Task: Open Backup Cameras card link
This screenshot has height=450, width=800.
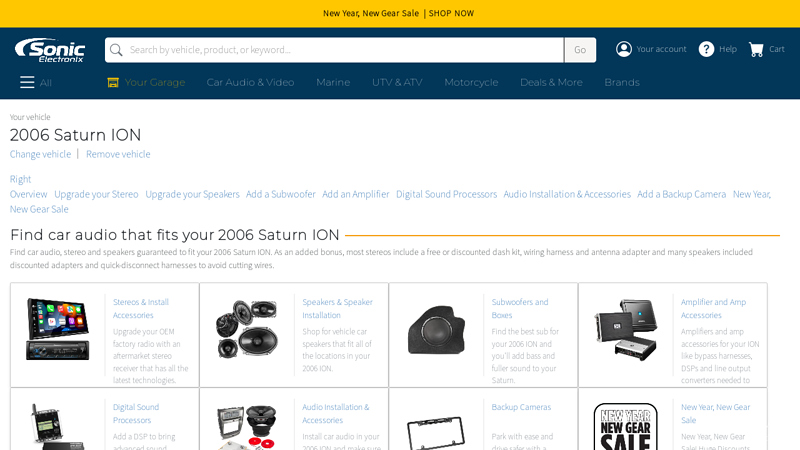Action: (x=521, y=407)
